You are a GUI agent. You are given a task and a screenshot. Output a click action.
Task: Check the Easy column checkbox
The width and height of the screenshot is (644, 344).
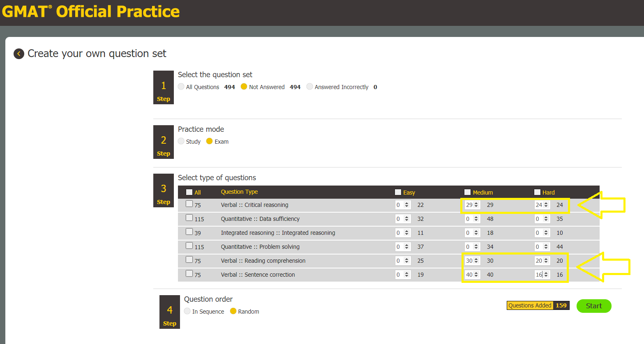397,191
